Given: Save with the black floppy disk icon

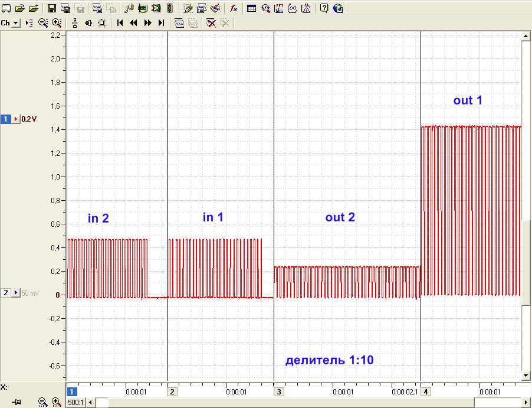Looking at the screenshot, I should click(51, 8).
